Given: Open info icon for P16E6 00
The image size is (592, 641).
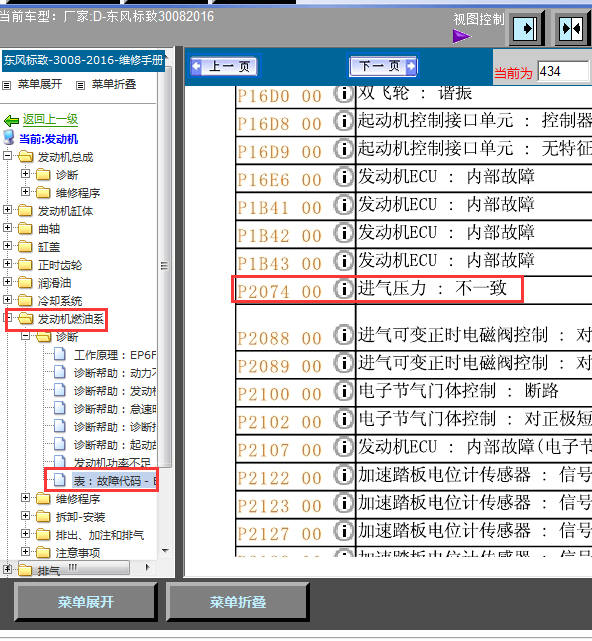Looking at the screenshot, I should pyautogui.click(x=344, y=177).
